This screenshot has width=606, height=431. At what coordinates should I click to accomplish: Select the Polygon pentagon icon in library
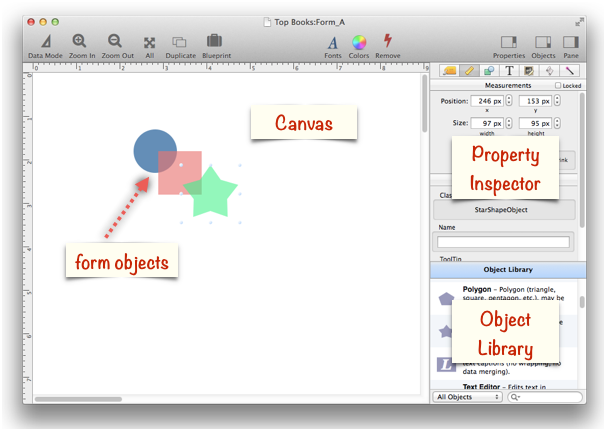coord(446,299)
